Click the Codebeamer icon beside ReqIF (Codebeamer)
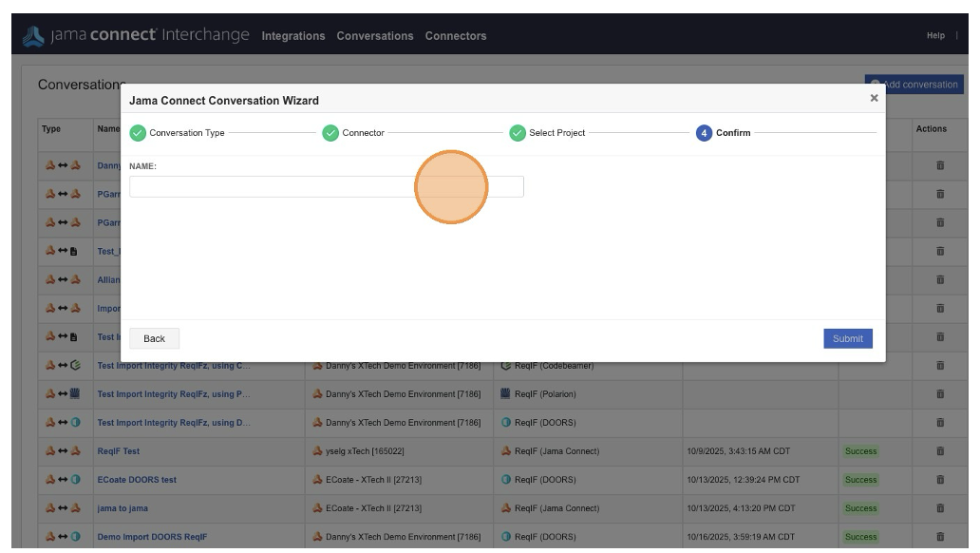The width and height of the screenshot is (980, 553). coord(505,365)
